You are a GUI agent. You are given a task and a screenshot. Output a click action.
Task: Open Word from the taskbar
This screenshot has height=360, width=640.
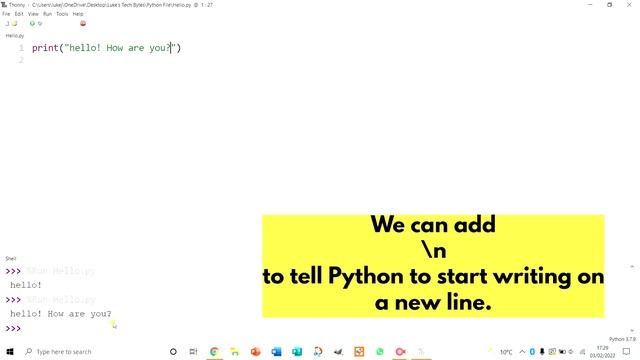point(276,351)
